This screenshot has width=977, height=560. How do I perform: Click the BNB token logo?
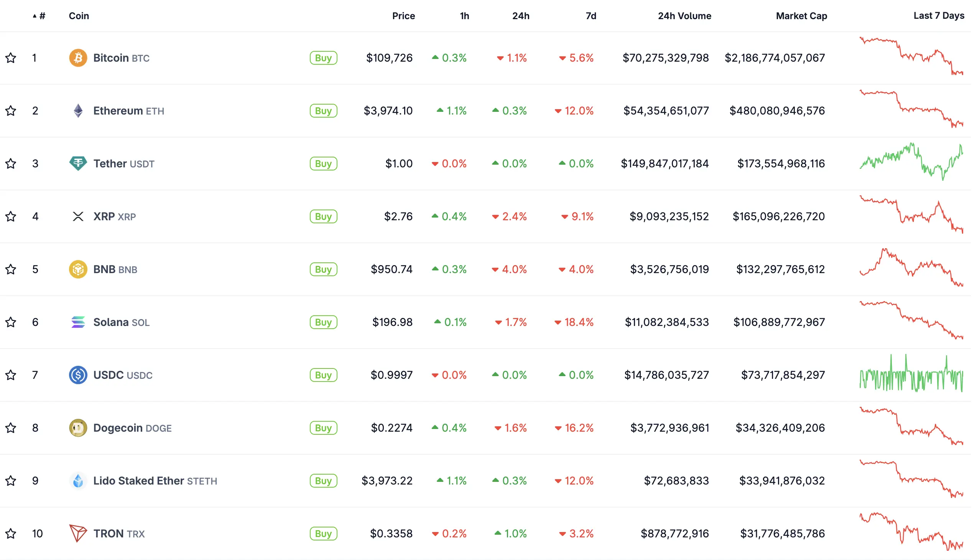pos(78,269)
